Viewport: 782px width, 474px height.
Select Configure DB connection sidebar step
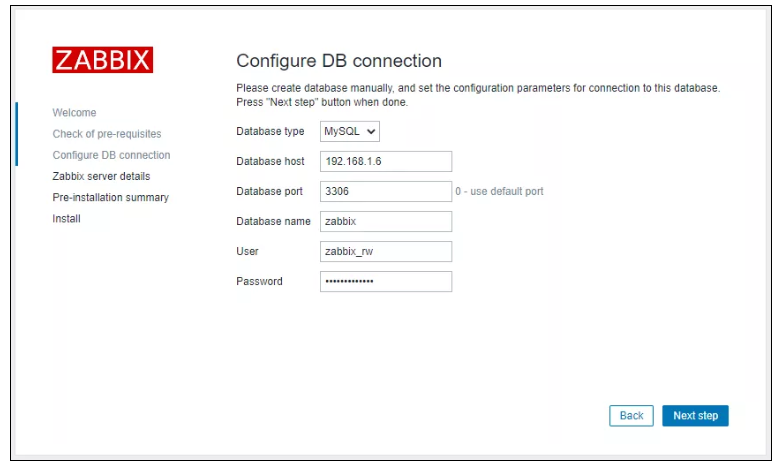(x=111, y=155)
